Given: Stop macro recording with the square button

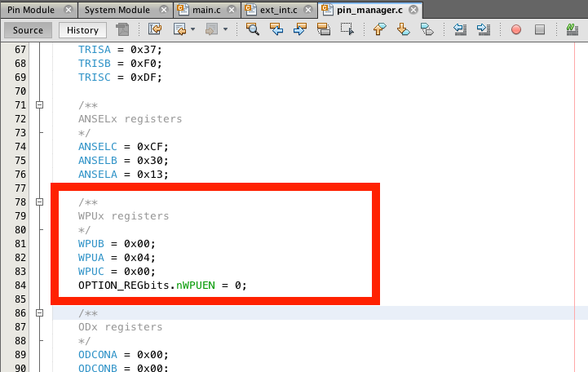Looking at the screenshot, I should pos(540,29).
